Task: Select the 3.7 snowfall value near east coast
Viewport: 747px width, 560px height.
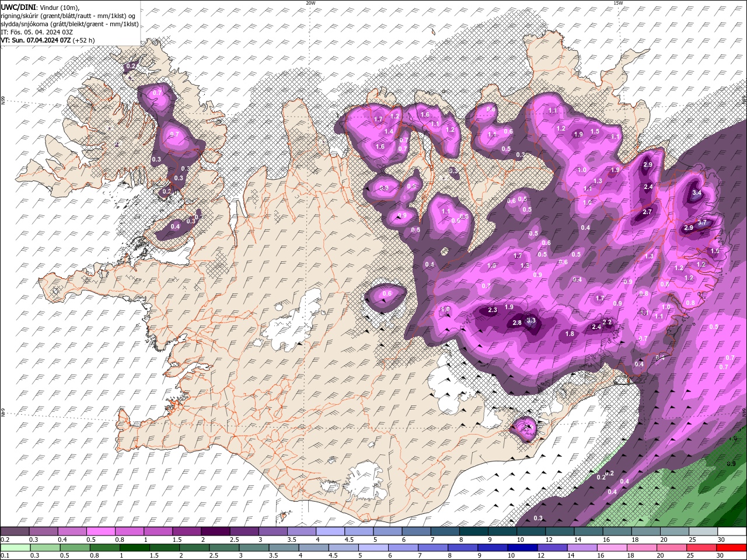Action: click(x=702, y=222)
